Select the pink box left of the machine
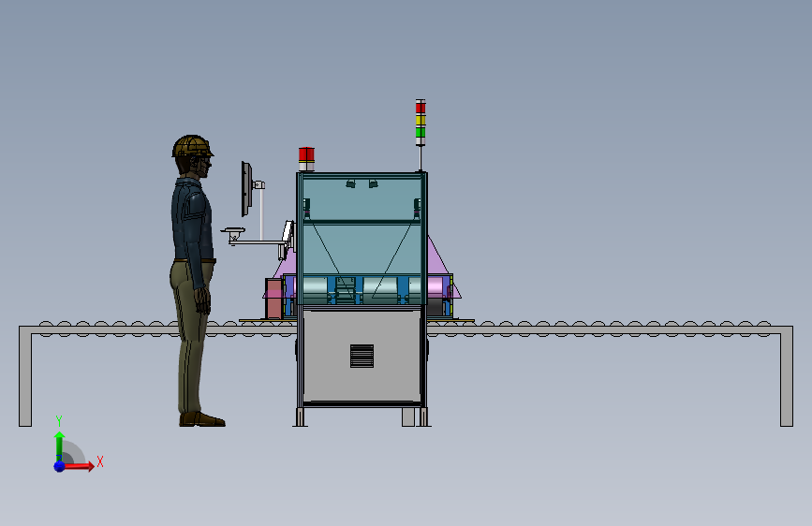This screenshot has width=812, height=526. point(273,299)
